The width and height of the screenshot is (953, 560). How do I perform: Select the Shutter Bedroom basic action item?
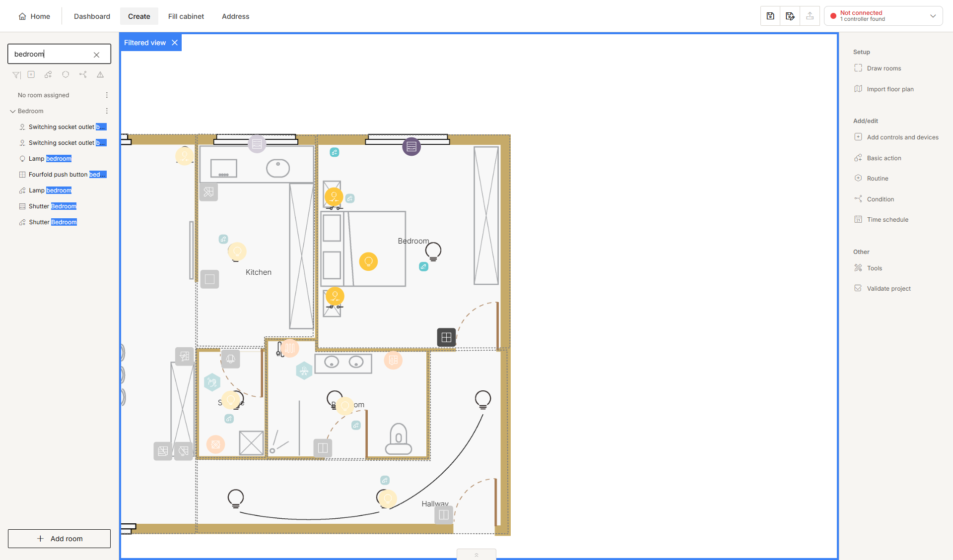[48, 222]
